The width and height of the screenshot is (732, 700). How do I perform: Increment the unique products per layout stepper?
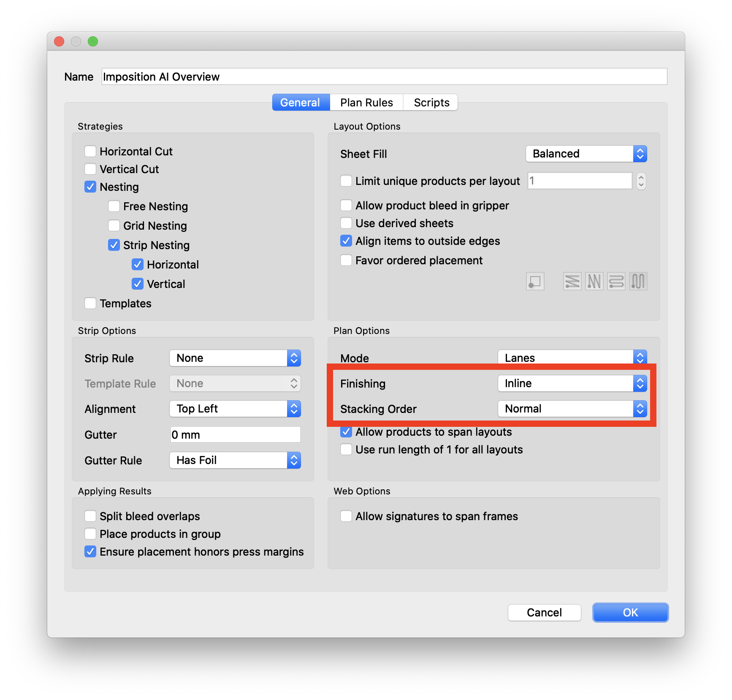coord(640,178)
